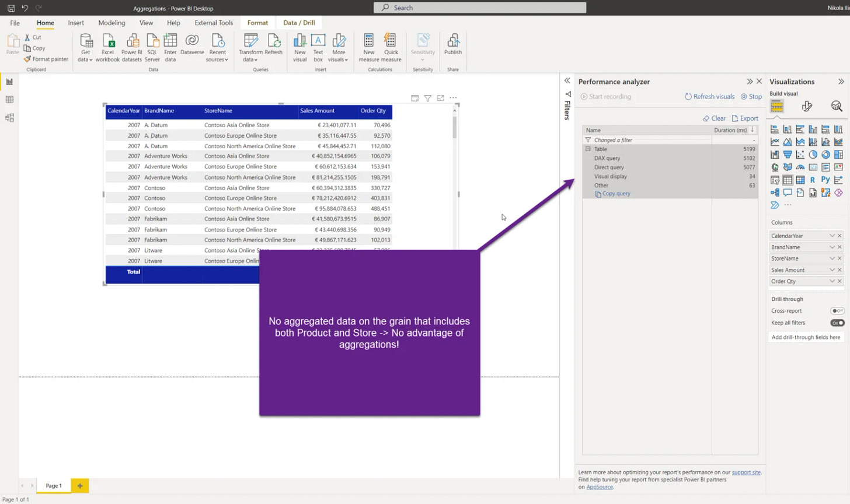Open the External Tools tab
The width and height of the screenshot is (850, 504).
[x=214, y=23]
